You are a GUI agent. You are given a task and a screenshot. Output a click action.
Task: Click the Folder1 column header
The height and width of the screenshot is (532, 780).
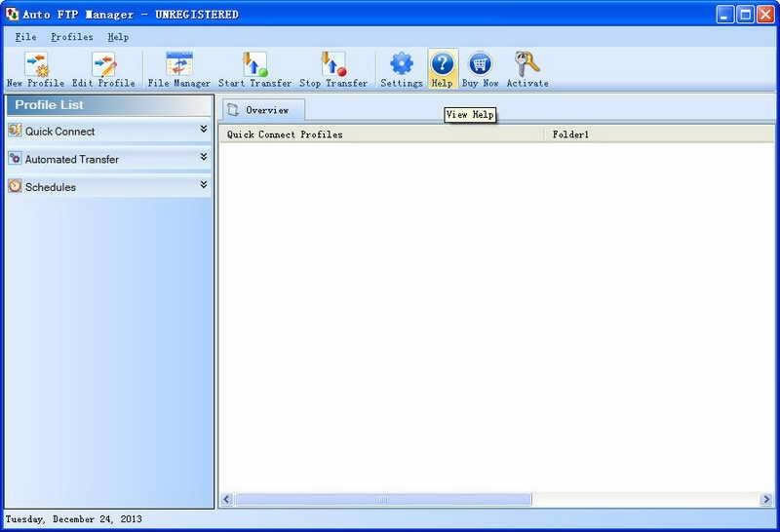658,134
